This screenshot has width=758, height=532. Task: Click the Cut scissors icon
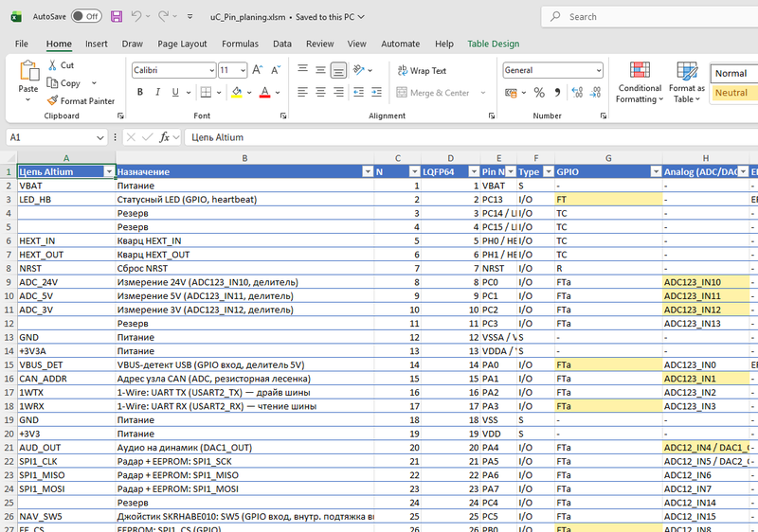click(x=52, y=64)
